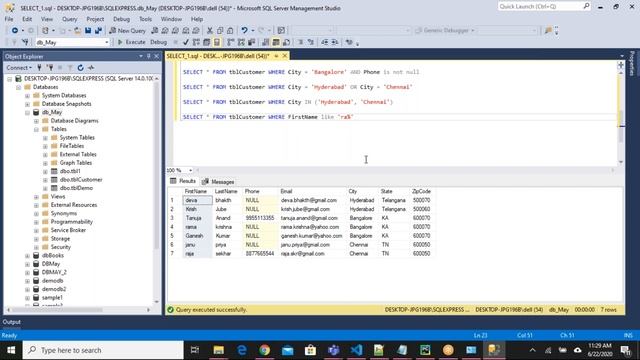Click the Copy icon in the toolbar
This screenshot has height=360, width=640.
[220, 31]
